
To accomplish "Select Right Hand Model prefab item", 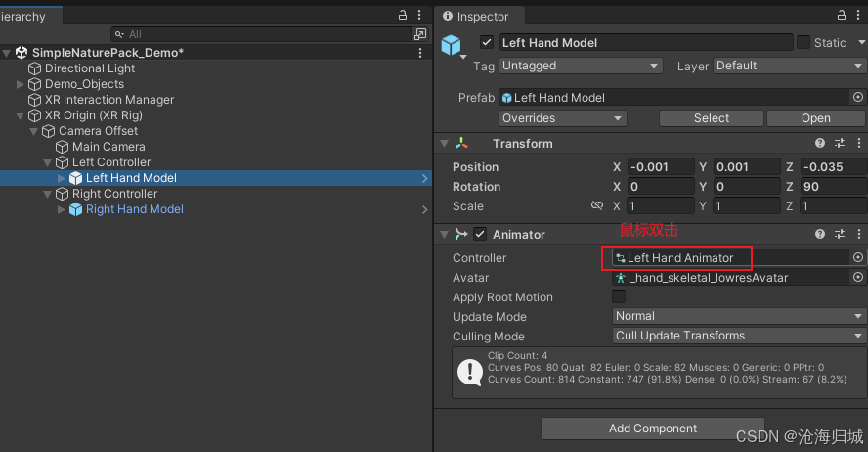I will (135, 209).
